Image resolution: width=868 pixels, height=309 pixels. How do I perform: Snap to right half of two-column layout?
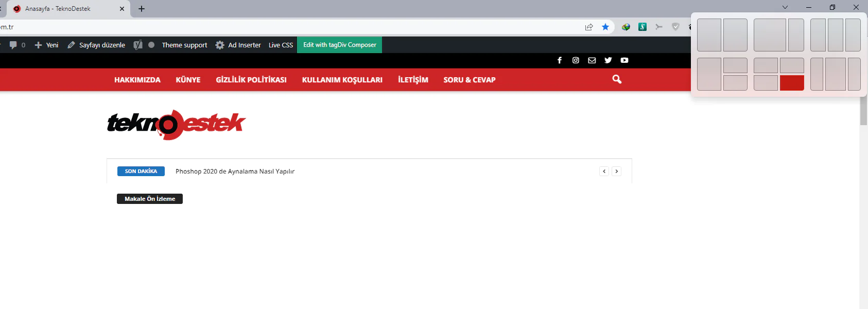[735, 35]
